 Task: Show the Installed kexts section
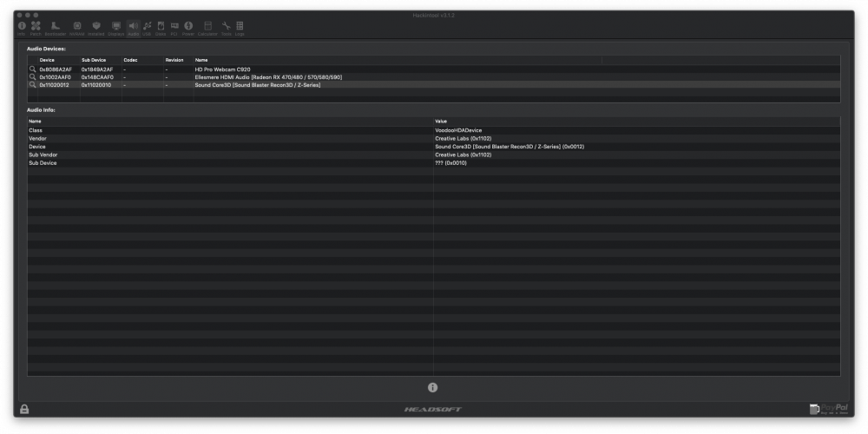pos(96,29)
